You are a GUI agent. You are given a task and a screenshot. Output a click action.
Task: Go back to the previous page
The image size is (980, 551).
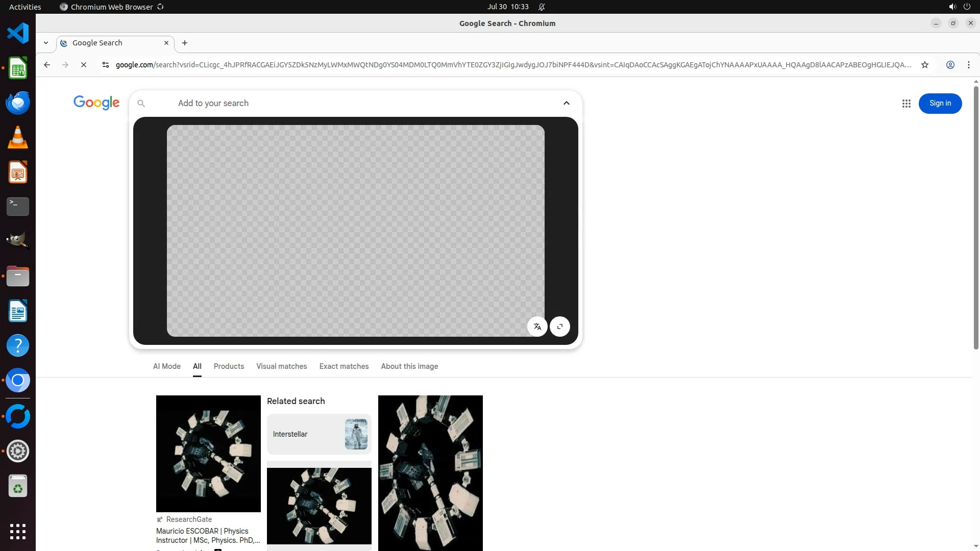click(x=47, y=65)
